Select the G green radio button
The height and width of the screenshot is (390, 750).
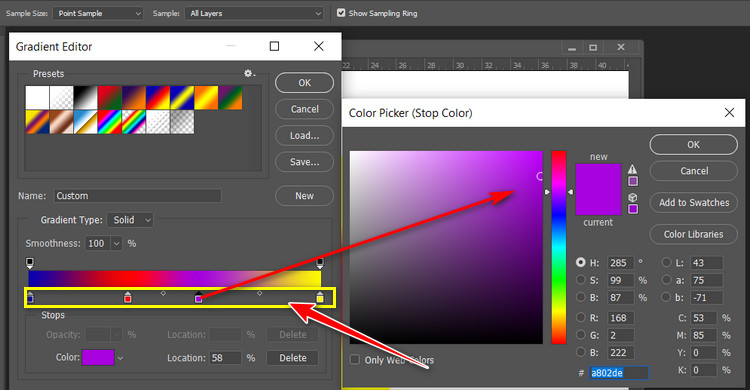(x=581, y=335)
